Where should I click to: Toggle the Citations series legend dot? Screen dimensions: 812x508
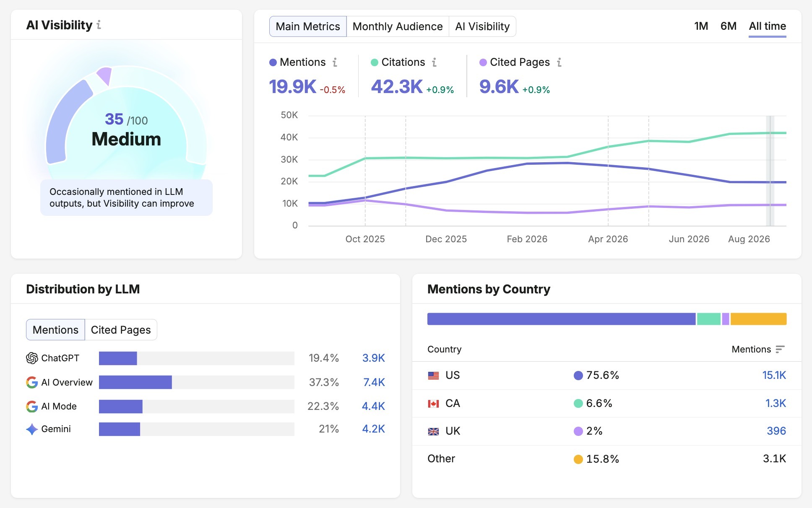pos(375,62)
